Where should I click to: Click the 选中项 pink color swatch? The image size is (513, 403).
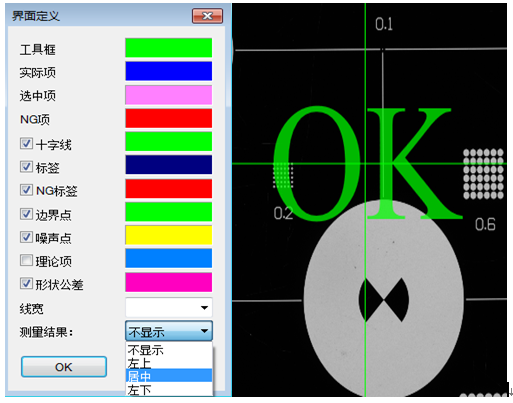(169, 95)
